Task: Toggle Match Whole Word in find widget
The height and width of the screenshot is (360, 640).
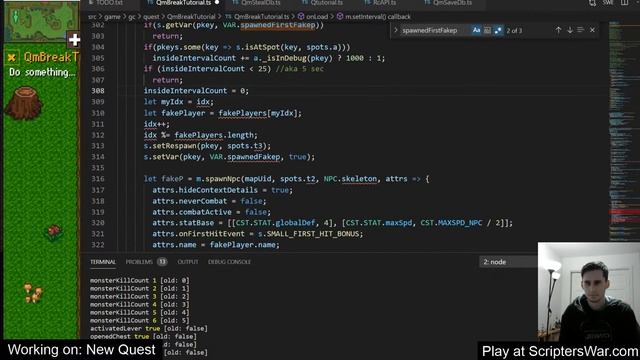Action: click(487, 30)
